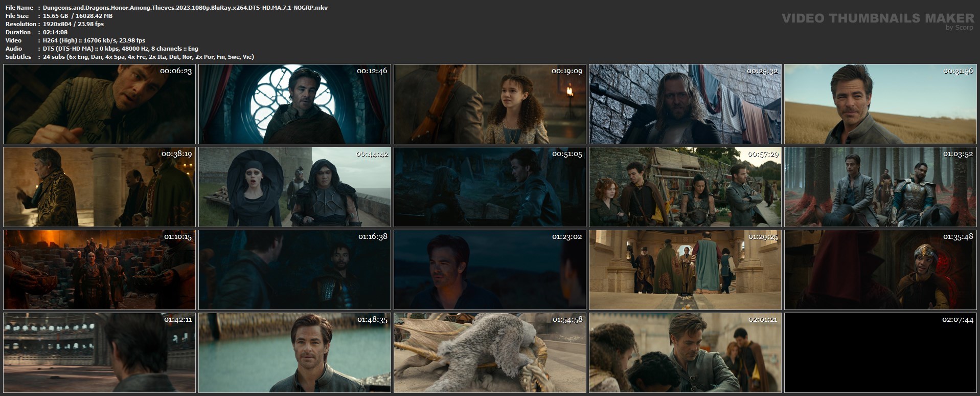
Task: Click the video codec line H264 (High)
Action: pyautogui.click(x=94, y=40)
